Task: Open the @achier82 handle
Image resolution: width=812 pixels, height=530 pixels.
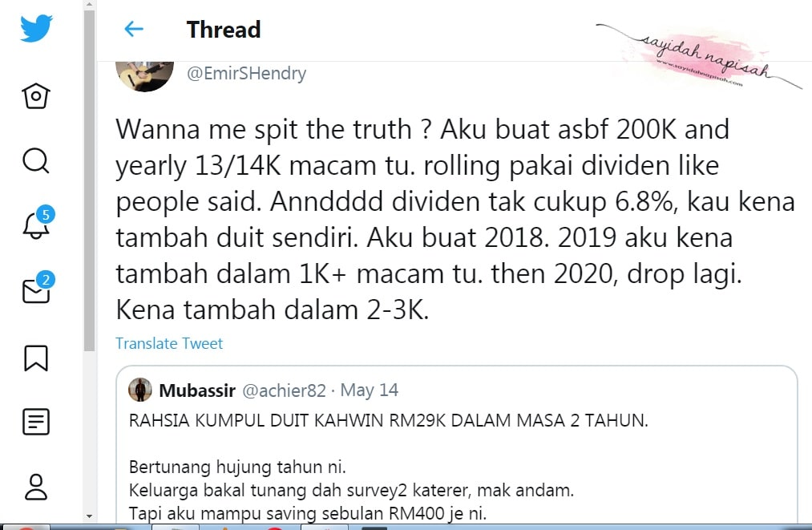Action: [284, 390]
